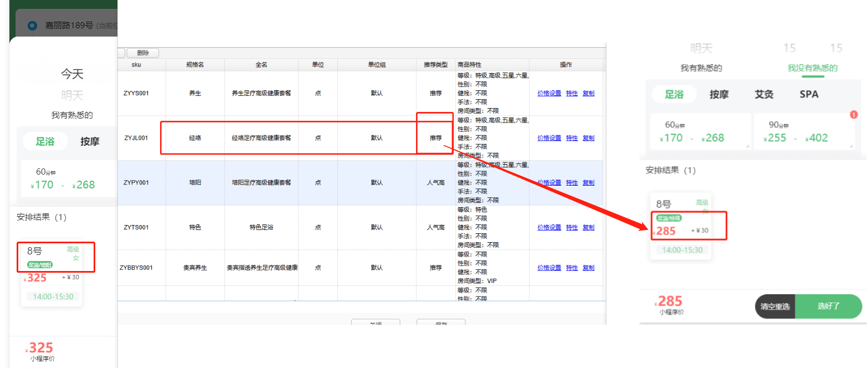
Task: Click 复制 link for row ZYPY001
Action: 588,183
